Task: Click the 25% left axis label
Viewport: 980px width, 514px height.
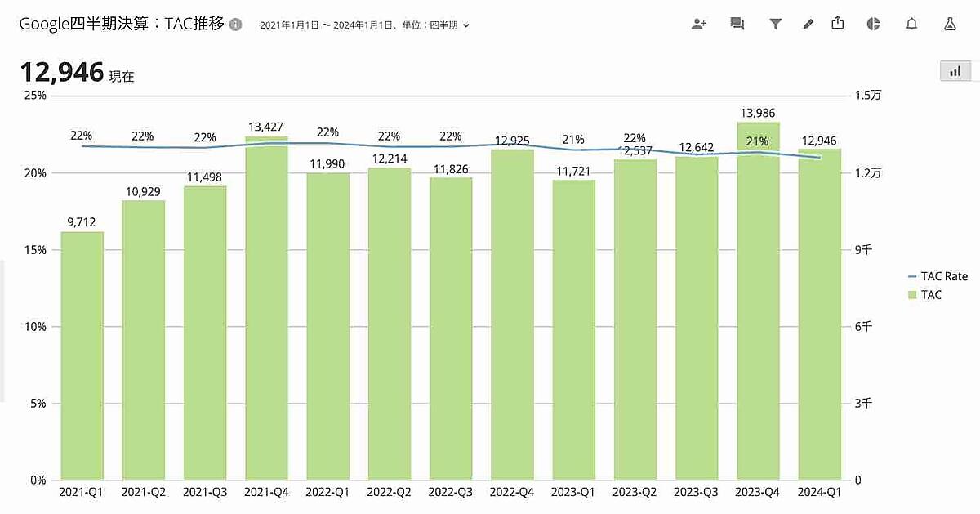Action: (35, 96)
